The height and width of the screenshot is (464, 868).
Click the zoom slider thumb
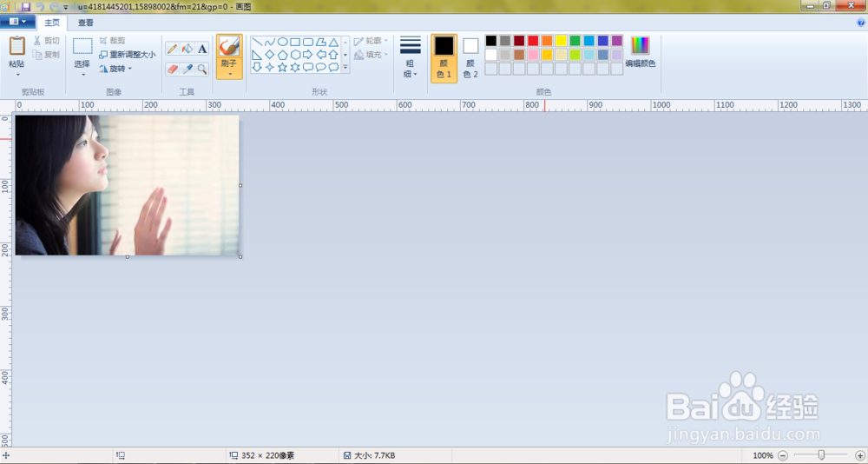[821, 455]
